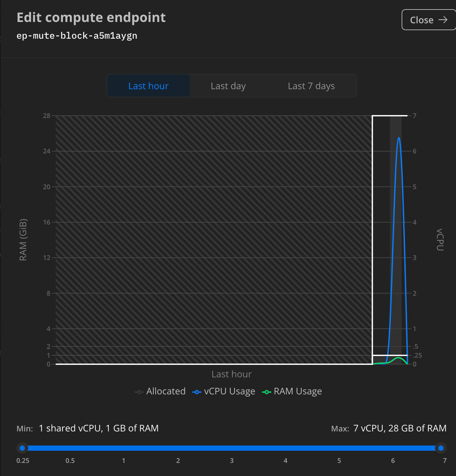Click the blue vCPU Usage legend marker
Viewport: 456px width, 476px height.
point(197,392)
